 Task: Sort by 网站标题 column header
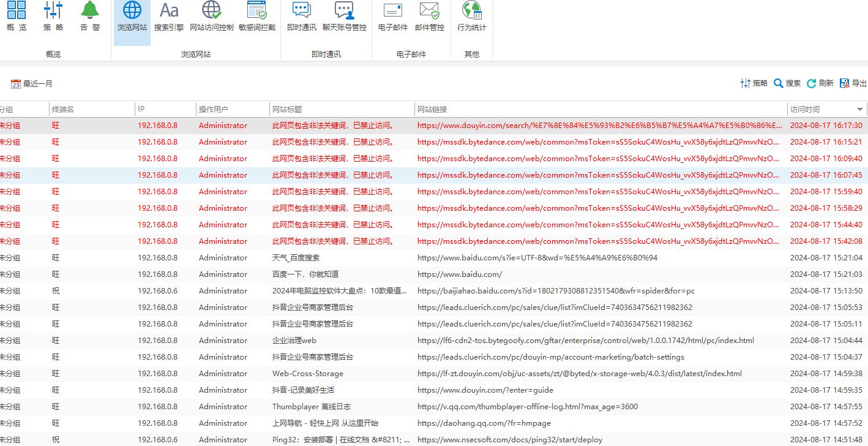pos(342,109)
